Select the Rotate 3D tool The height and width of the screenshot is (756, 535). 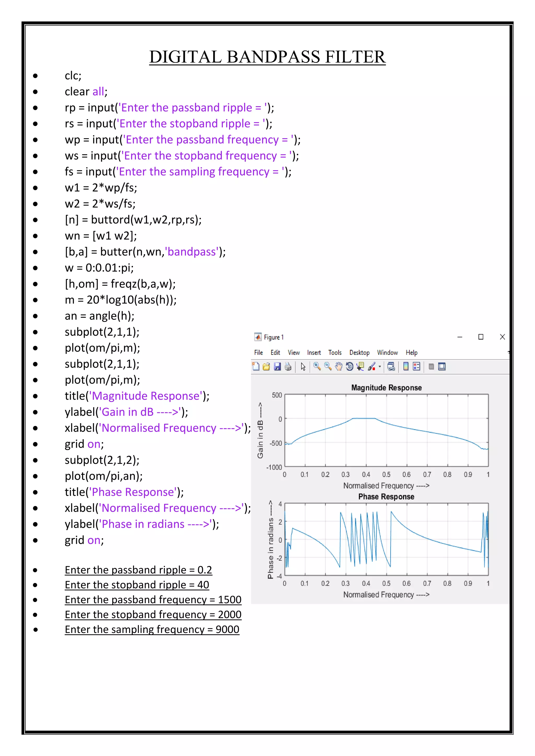click(x=350, y=367)
